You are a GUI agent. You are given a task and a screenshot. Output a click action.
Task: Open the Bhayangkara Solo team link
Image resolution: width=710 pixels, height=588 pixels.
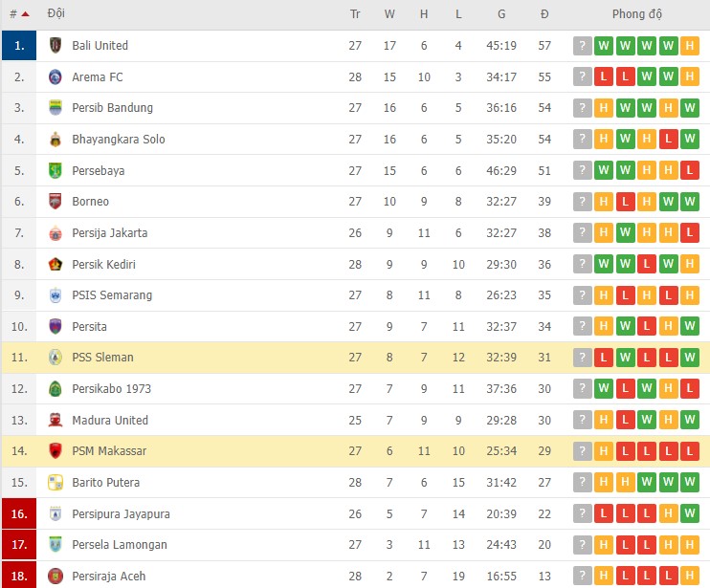coord(119,140)
